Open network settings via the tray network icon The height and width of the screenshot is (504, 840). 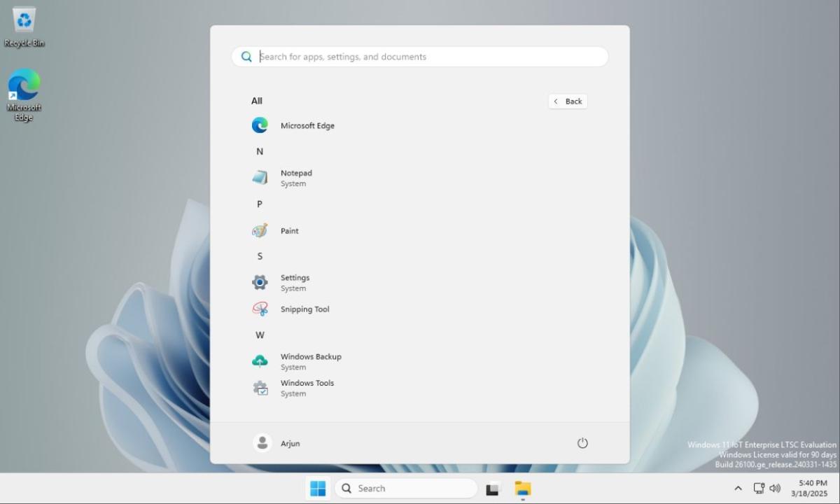pos(759,488)
